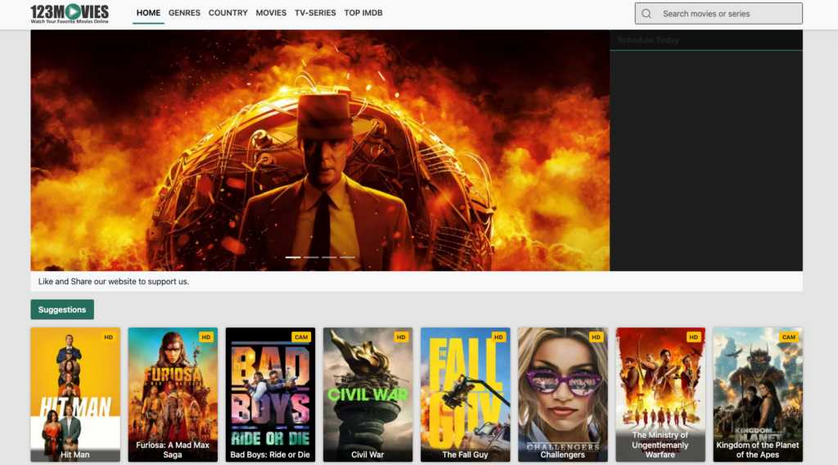Click the Suggestions button

(x=62, y=310)
